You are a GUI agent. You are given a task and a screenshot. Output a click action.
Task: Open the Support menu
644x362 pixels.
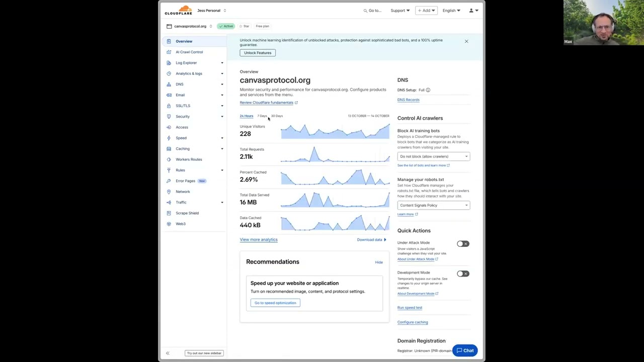400,11
